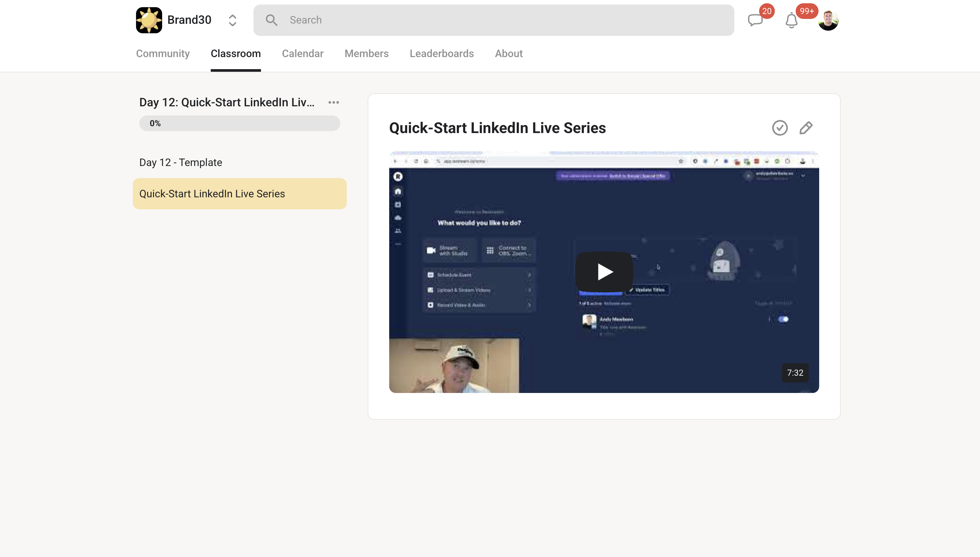Click the Brand30 community logo
The width and height of the screenshot is (980, 557).
[x=148, y=20]
